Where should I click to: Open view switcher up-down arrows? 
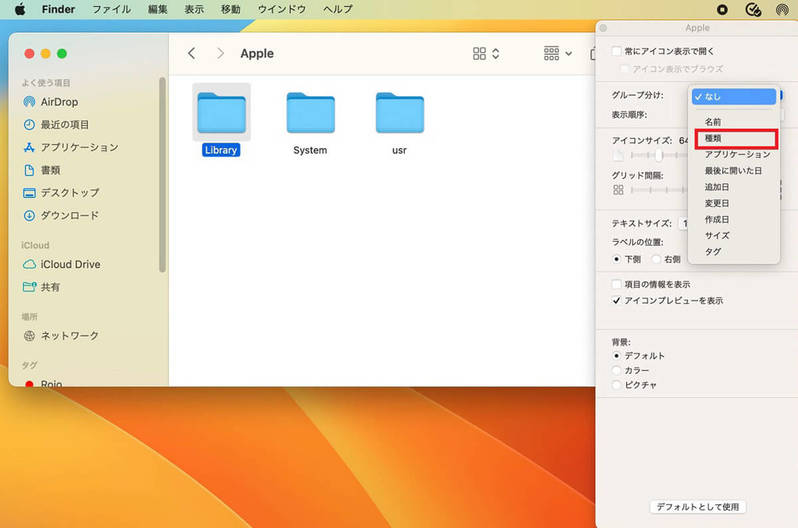(x=496, y=53)
